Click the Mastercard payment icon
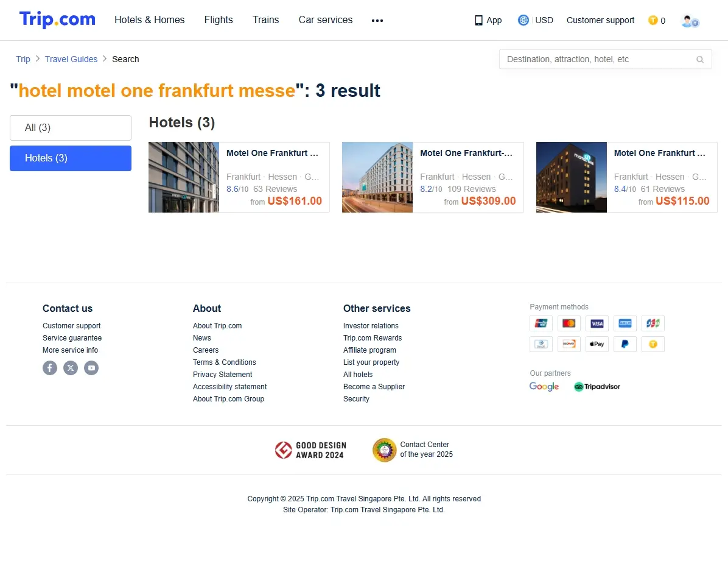 (569, 323)
